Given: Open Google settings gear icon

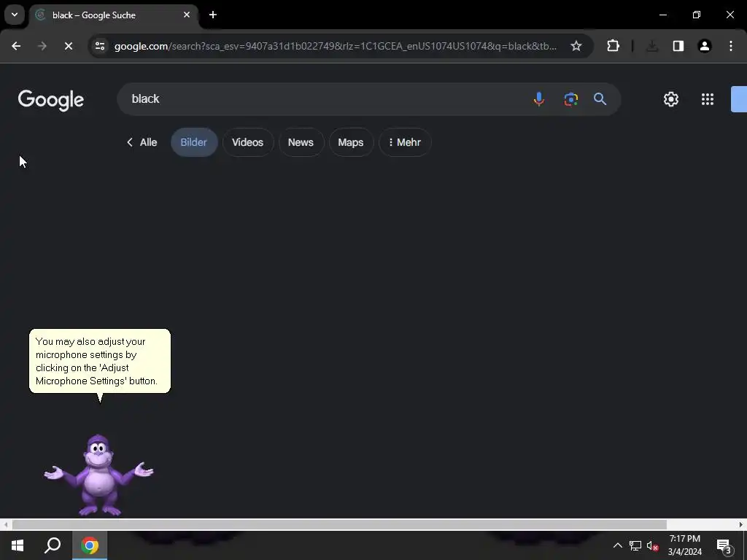Looking at the screenshot, I should (671, 99).
